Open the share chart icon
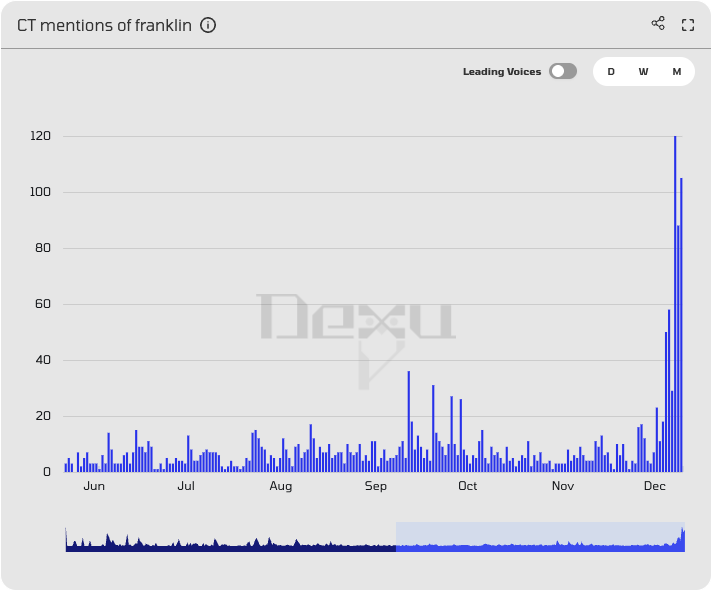Screen dimensions: 711x590 tap(658, 24)
